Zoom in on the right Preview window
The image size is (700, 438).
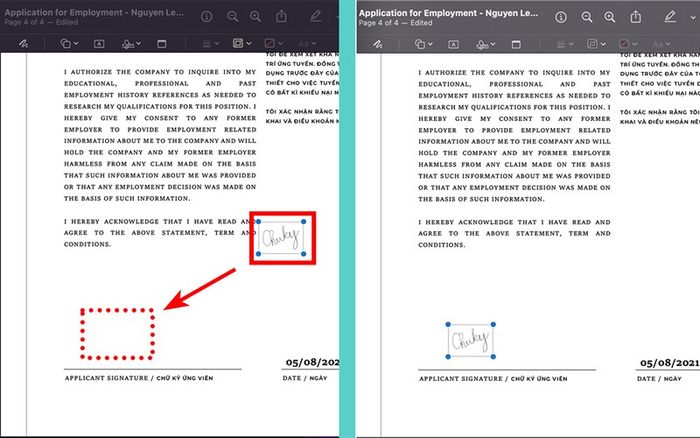tap(610, 17)
